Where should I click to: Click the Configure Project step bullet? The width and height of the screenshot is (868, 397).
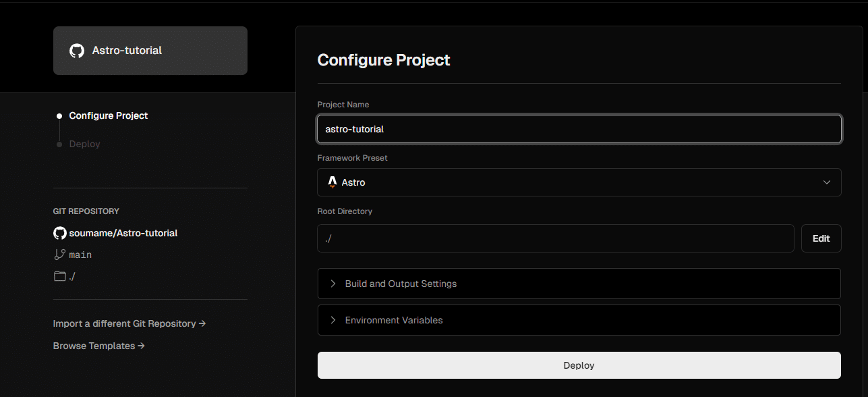click(x=59, y=116)
